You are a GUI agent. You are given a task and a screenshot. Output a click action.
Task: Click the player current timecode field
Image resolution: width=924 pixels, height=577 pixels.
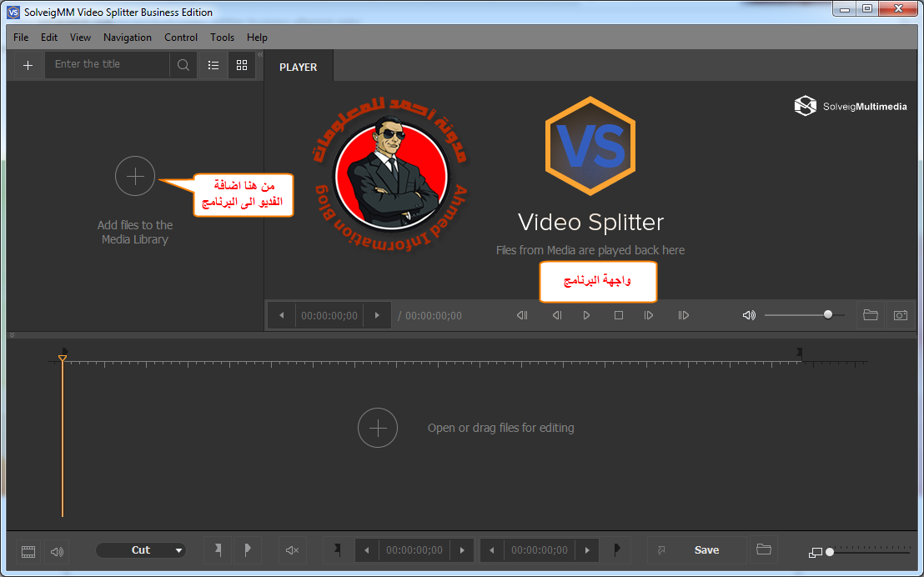329,315
